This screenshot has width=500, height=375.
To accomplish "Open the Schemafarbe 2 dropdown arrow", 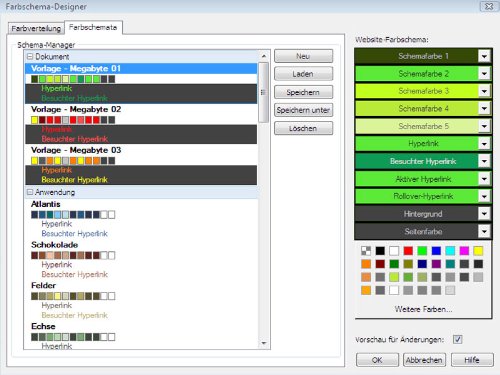I will (x=484, y=73).
